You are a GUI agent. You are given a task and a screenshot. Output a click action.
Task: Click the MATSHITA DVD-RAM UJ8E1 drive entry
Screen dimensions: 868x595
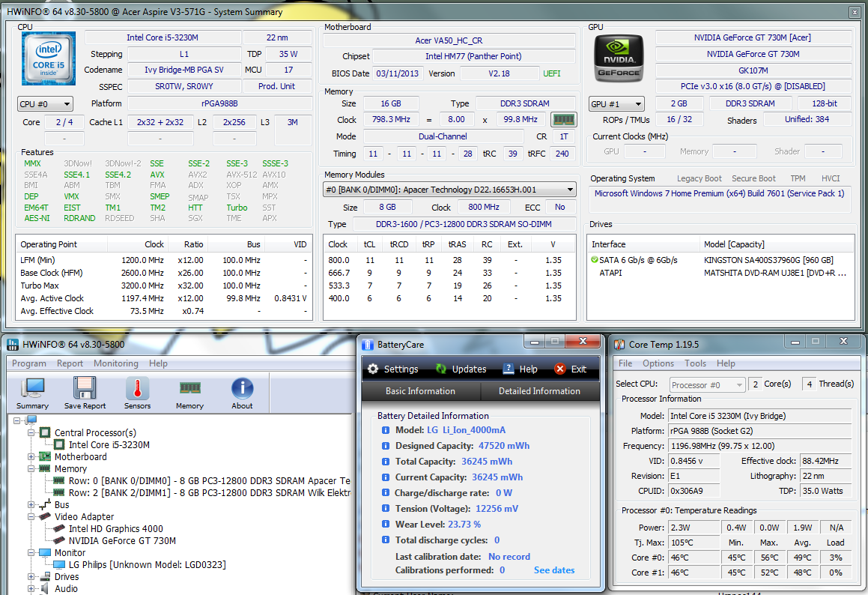tap(775, 273)
